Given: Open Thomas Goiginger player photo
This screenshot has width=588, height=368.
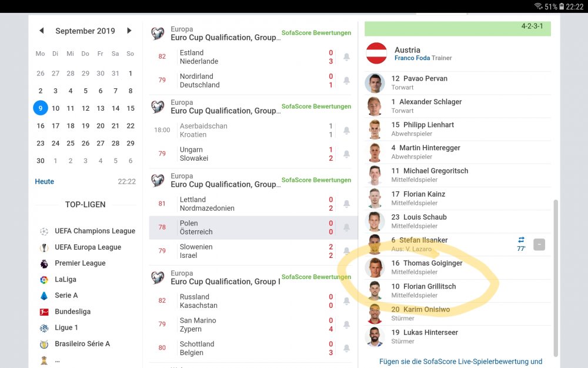Looking at the screenshot, I should tap(375, 268).
